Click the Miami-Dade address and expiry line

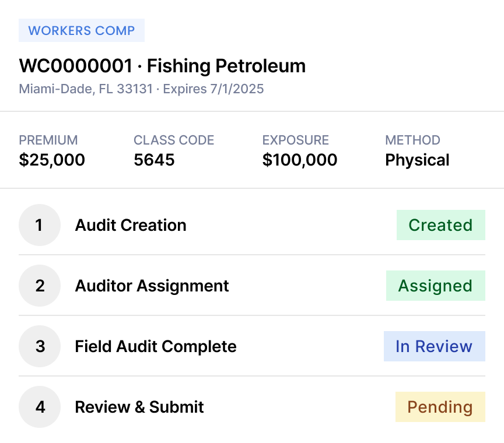click(x=141, y=89)
